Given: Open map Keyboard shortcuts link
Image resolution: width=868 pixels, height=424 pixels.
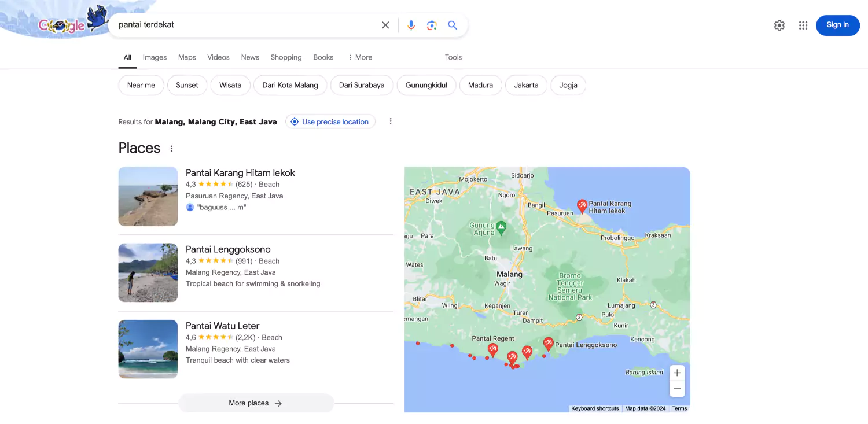Looking at the screenshot, I should click(595, 408).
